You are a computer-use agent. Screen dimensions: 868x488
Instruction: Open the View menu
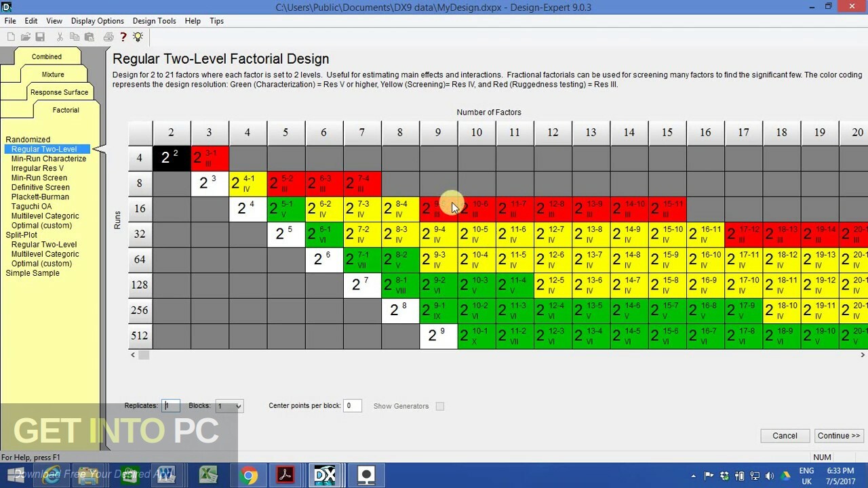[54, 21]
